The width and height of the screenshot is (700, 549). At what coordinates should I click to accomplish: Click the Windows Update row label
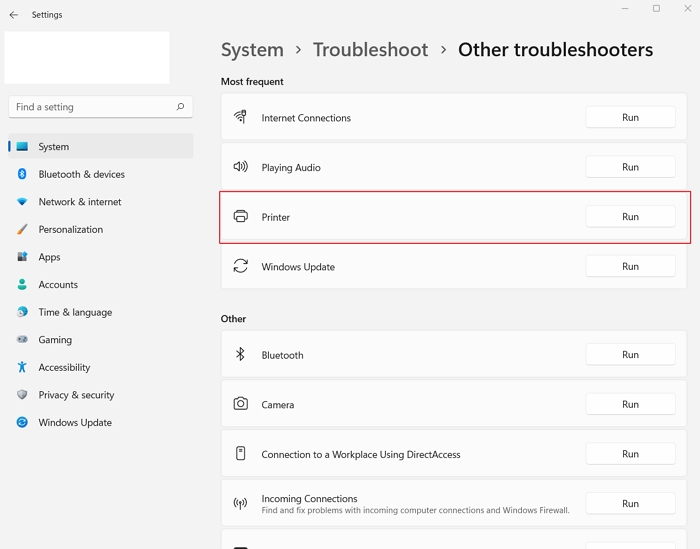298,267
